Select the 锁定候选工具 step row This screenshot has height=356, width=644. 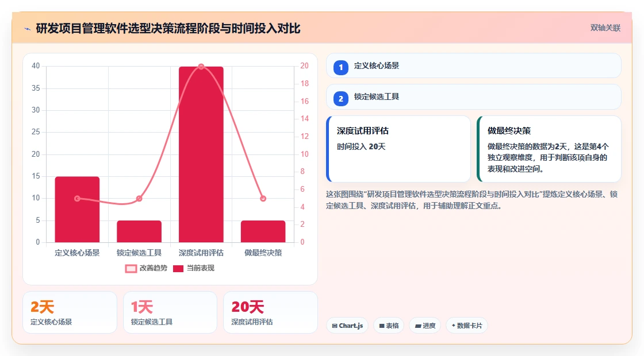pyautogui.click(x=474, y=97)
